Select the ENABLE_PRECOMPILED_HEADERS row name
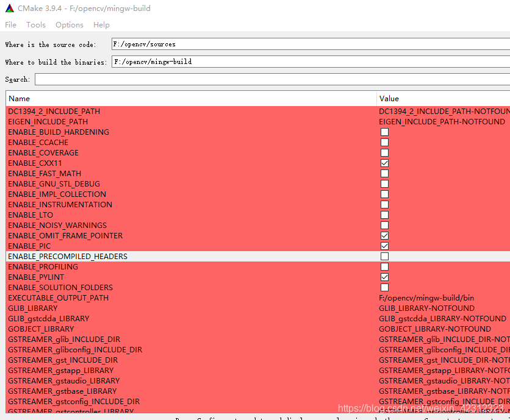The width and height of the screenshot is (510, 420). 68,257
